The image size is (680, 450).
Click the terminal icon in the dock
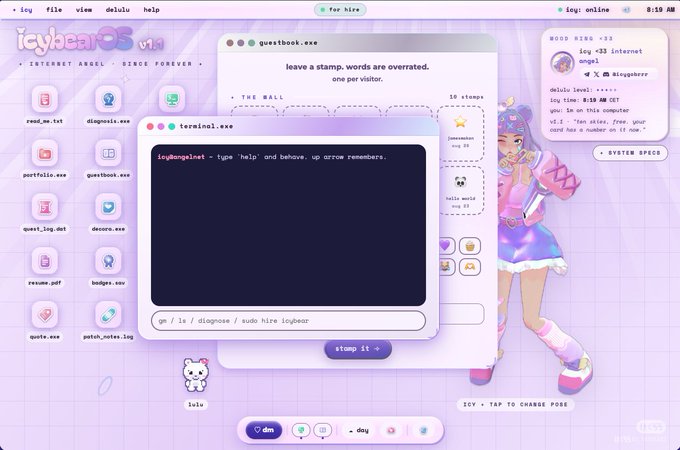point(301,430)
